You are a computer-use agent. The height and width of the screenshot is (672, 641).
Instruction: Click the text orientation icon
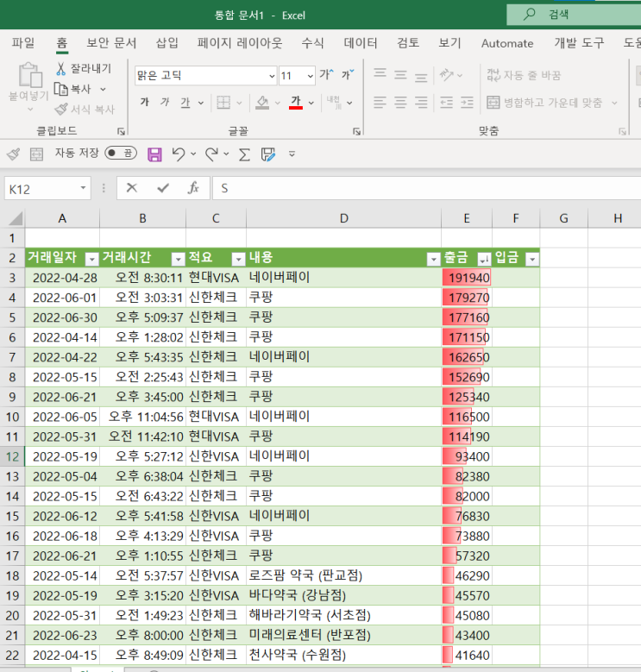[x=447, y=75]
